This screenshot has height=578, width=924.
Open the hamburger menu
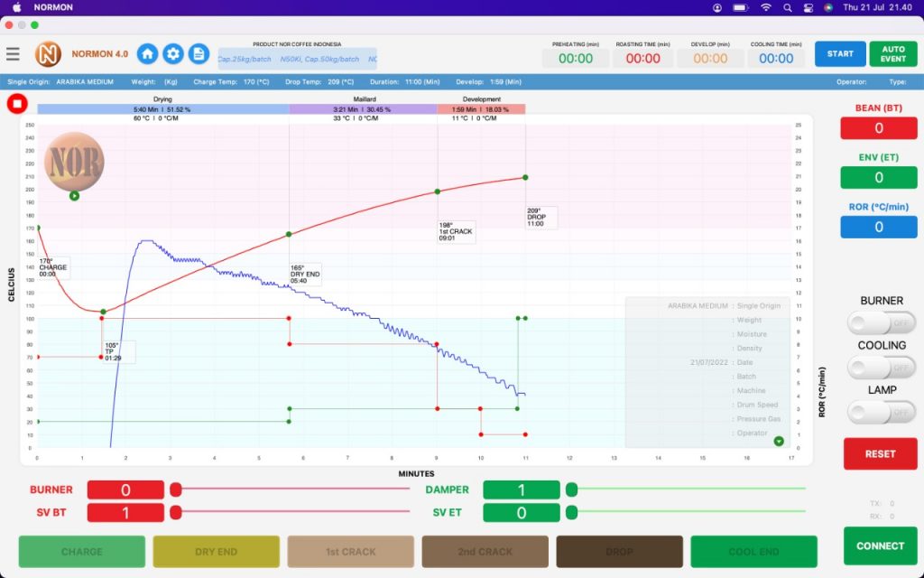point(13,54)
